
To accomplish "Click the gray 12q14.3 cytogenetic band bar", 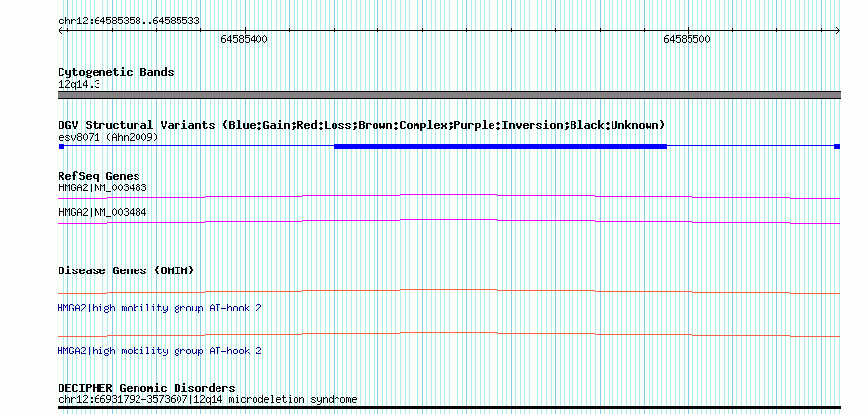I will [449, 95].
